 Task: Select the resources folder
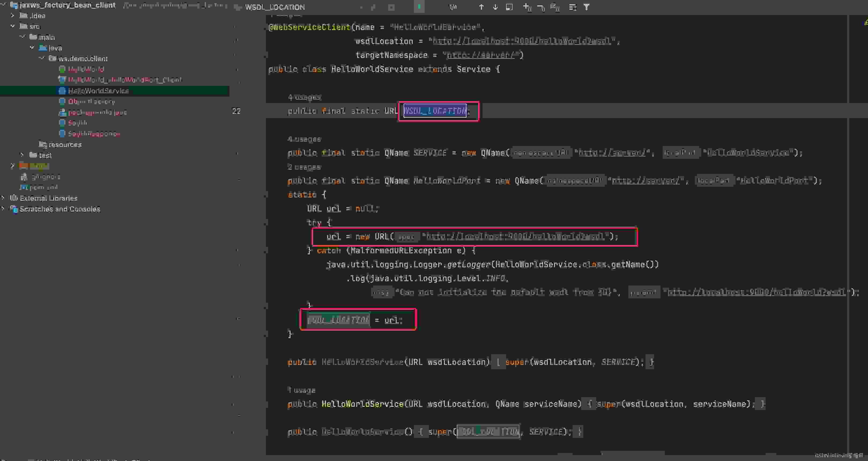[65, 145]
